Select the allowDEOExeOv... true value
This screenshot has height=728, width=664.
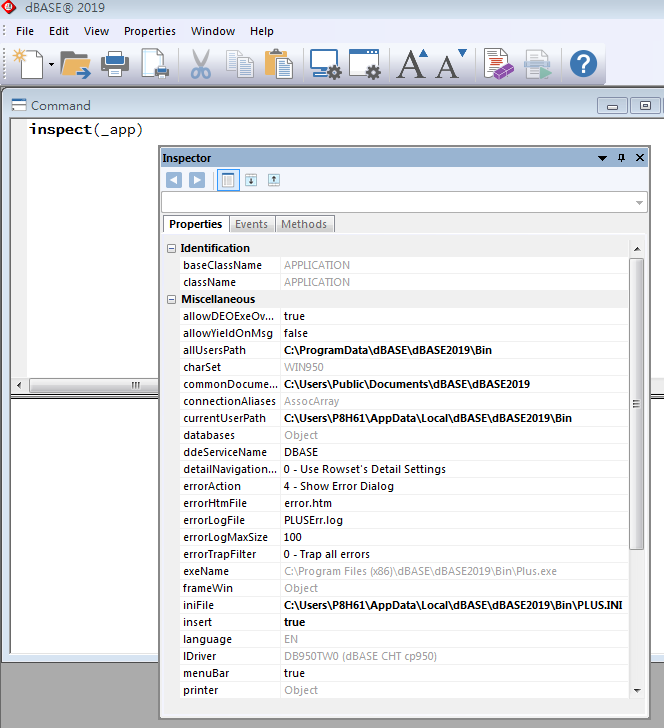tap(454, 316)
